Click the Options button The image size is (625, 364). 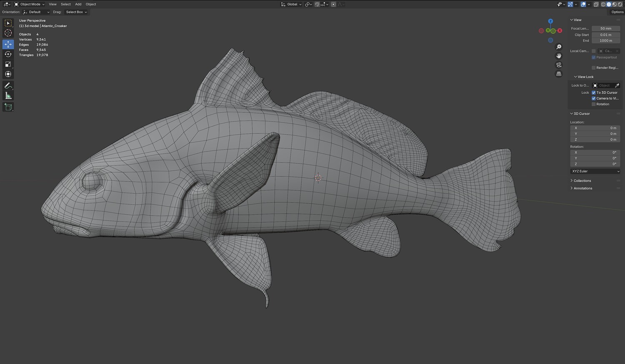(617, 12)
